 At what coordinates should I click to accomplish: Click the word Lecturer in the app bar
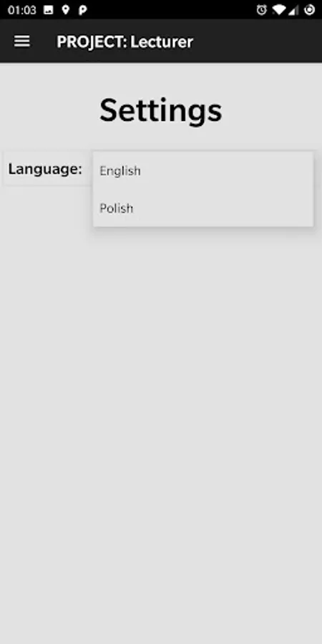coord(162,42)
